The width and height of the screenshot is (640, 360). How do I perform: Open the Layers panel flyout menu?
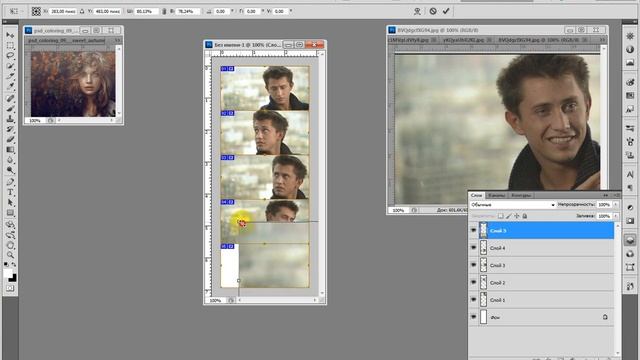(x=616, y=195)
